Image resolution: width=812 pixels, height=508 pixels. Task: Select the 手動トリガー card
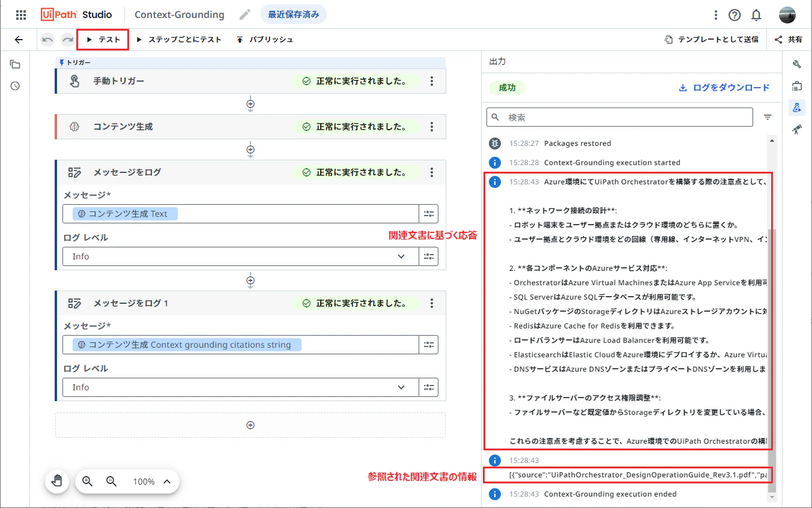pyautogui.click(x=250, y=81)
